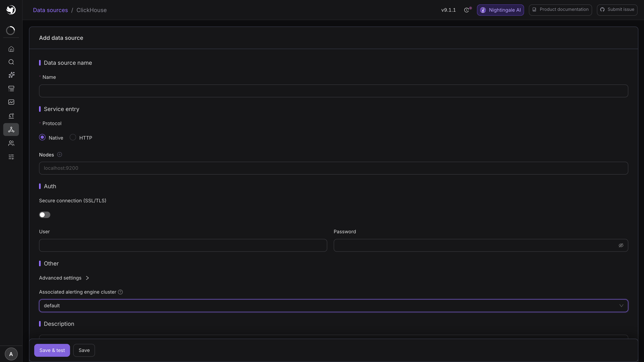Click Save & test
The height and width of the screenshot is (362, 644).
[52, 350]
